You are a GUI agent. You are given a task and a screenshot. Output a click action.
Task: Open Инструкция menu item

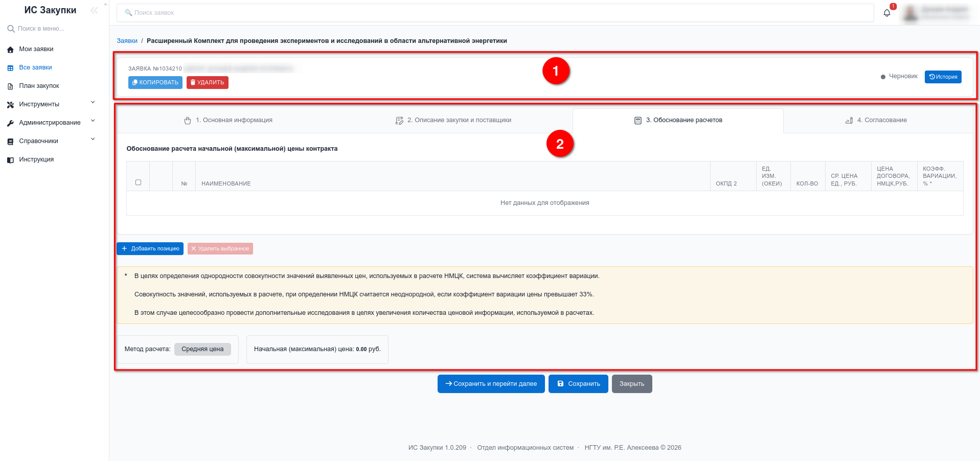click(36, 159)
